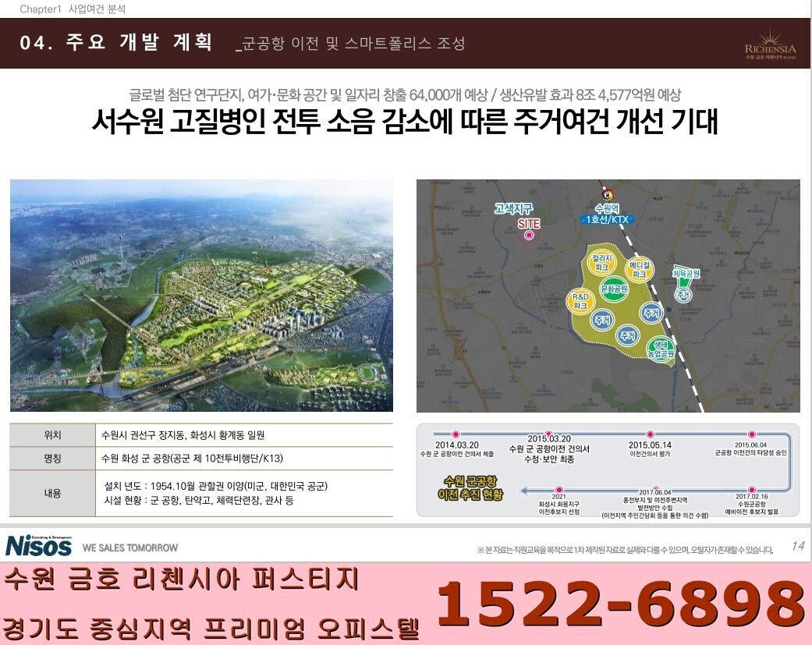Click the 수원 금호 리첸시아 퍼스티지 banner text
This screenshot has width=812, height=645.
coord(181,579)
